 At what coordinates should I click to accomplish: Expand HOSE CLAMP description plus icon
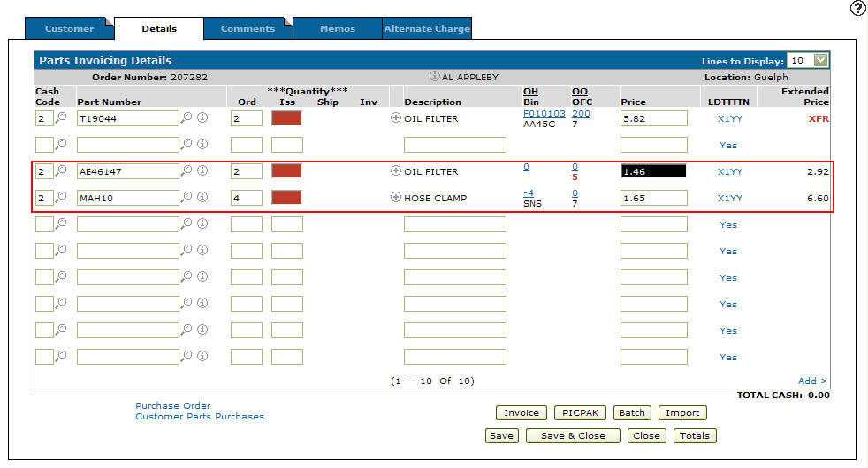tap(395, 197)
